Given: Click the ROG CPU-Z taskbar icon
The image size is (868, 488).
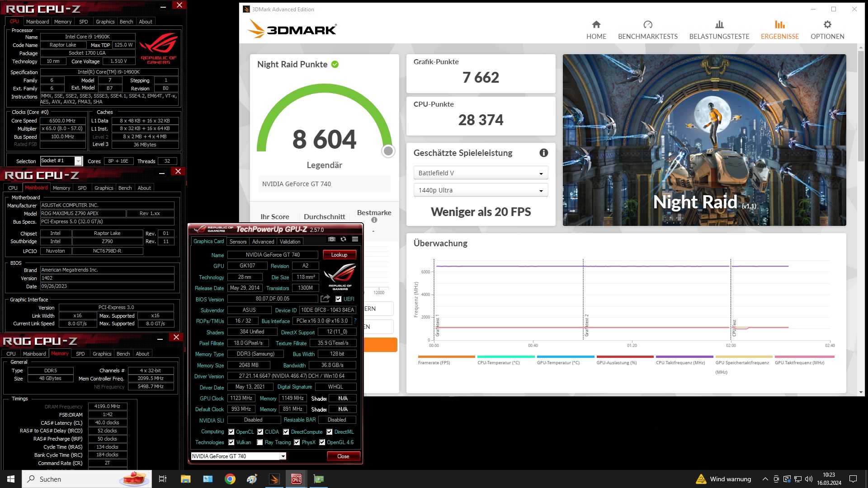Looking at the screenshot, I should pyautogui.click(x=297, y=479).
